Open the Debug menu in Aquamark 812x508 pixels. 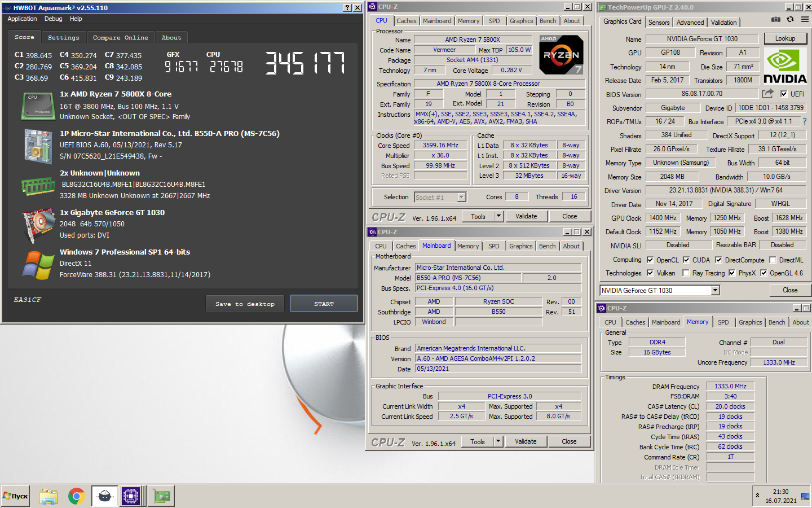(53, 19)
